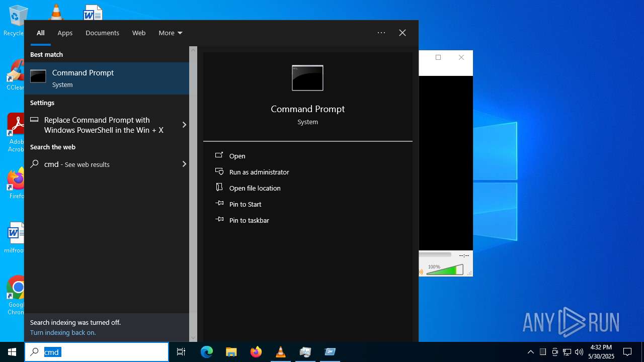
Task: Click the Pin to taskbar pin icon
Action: click(x=219, y=220)
